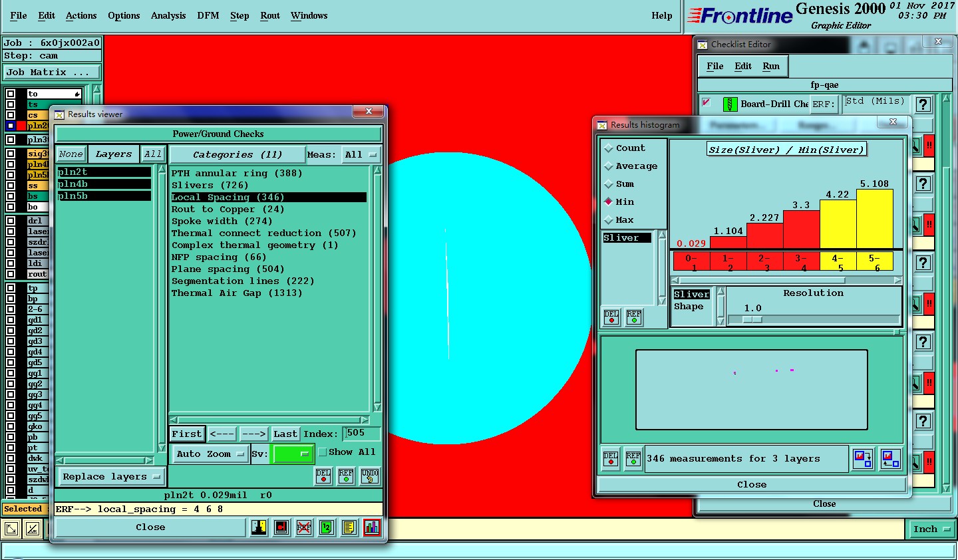Enable the Show All checkbox
This screenshot has height=560, width=958.
323,452
